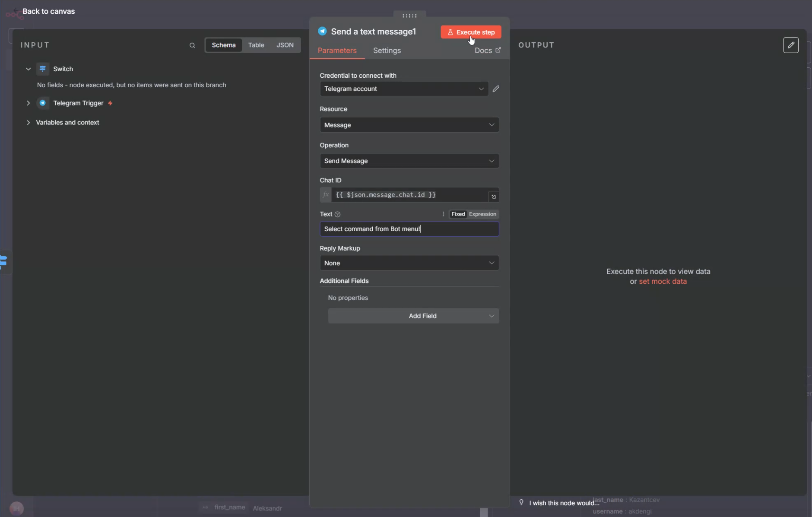
Task: Click the Text field help icon
Action: (337, 214)
